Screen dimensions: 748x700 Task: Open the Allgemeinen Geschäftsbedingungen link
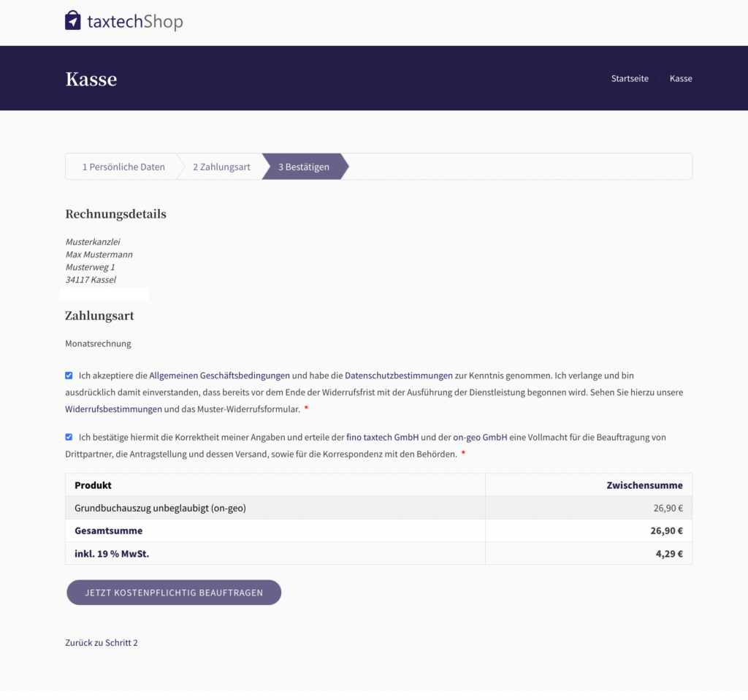[219, 376]
